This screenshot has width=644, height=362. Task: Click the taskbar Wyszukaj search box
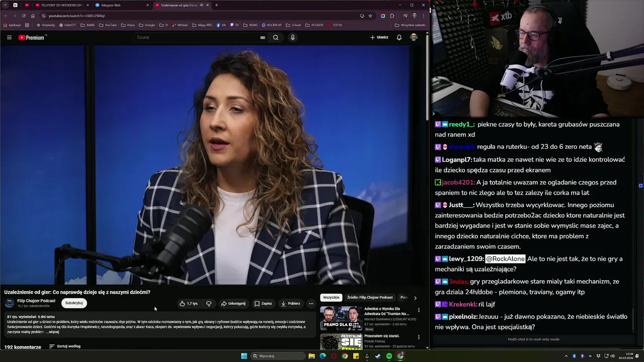coord(278,356)
